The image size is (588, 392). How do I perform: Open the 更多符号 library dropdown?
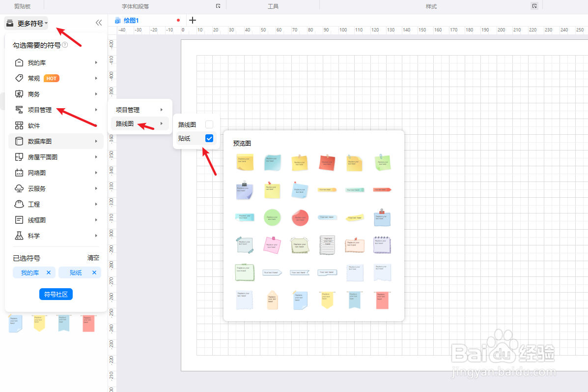(x=26, y=23)
